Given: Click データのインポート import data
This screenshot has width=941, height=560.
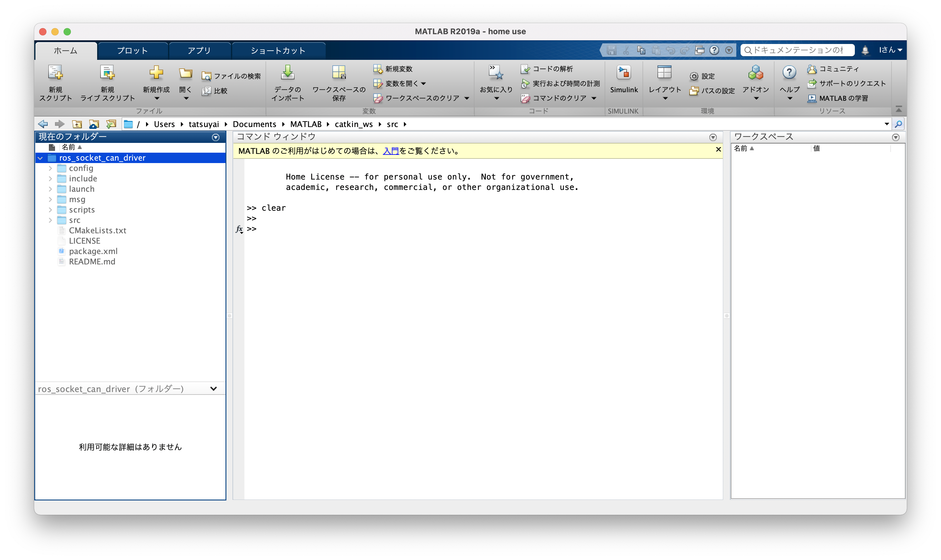Looking at the screenshot, I should 287,83.
